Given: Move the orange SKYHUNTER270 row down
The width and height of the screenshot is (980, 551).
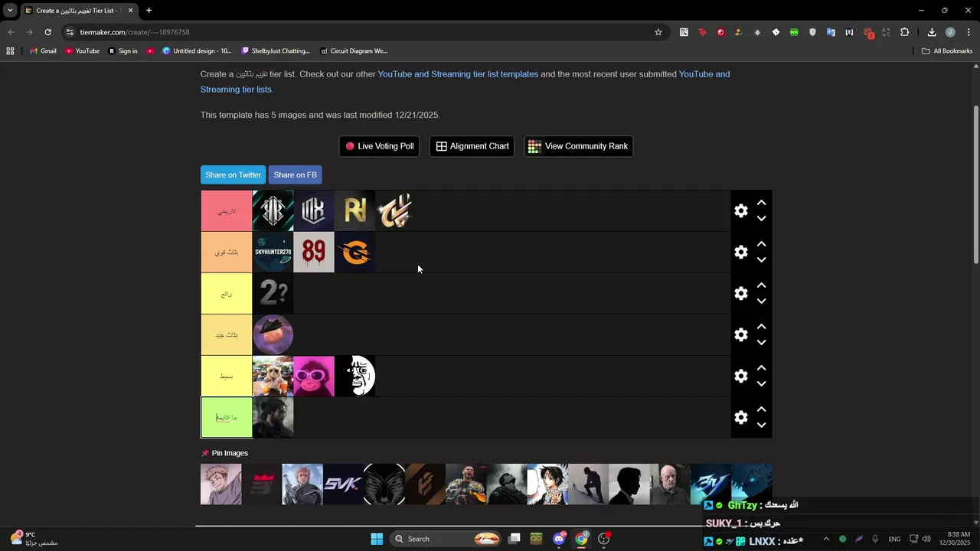Looking at the screenshot, I should pyautogui.click(x=761, y=260).
